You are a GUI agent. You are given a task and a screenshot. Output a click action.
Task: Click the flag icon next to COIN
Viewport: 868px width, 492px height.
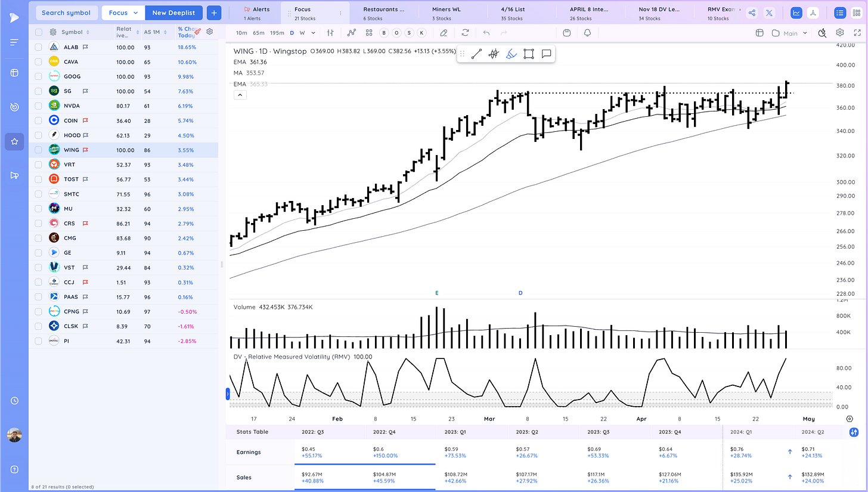pyautogui.click(x=86, y=120)
